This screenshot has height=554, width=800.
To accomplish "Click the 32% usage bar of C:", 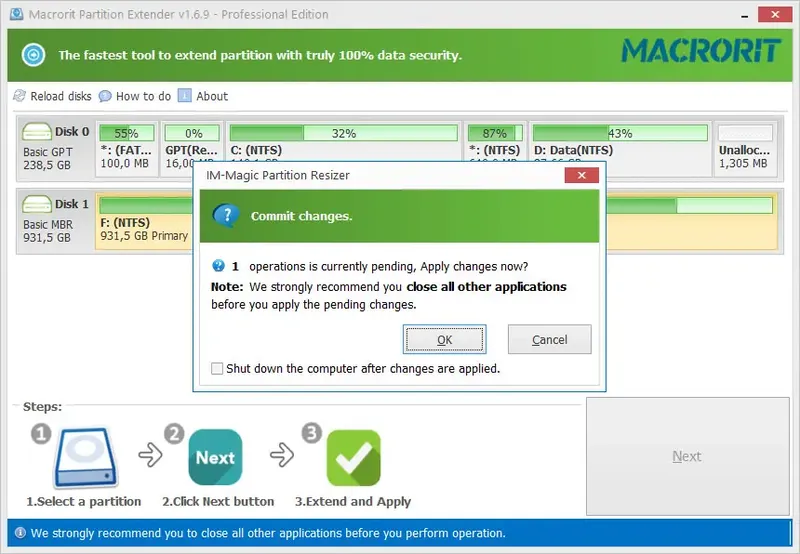I will [x=344, y=133].
